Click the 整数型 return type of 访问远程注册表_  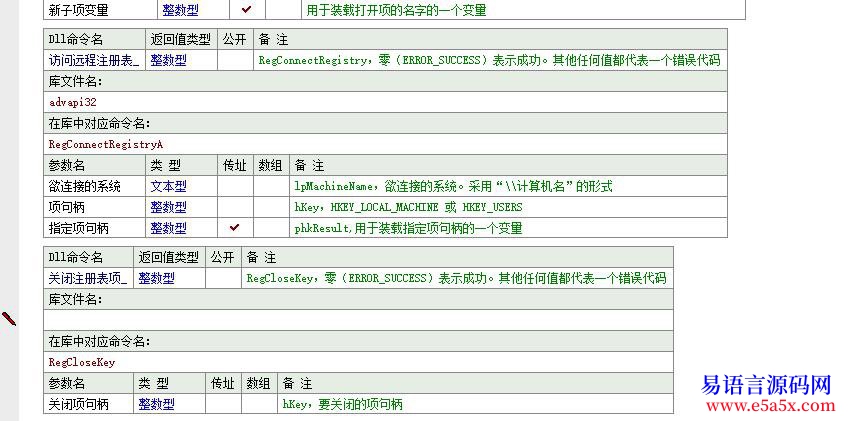click(168, 60)
